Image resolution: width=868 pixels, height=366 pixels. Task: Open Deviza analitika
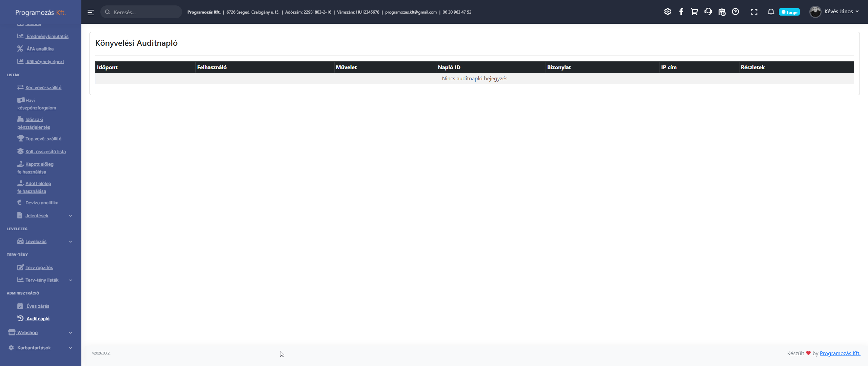[42, 203]
